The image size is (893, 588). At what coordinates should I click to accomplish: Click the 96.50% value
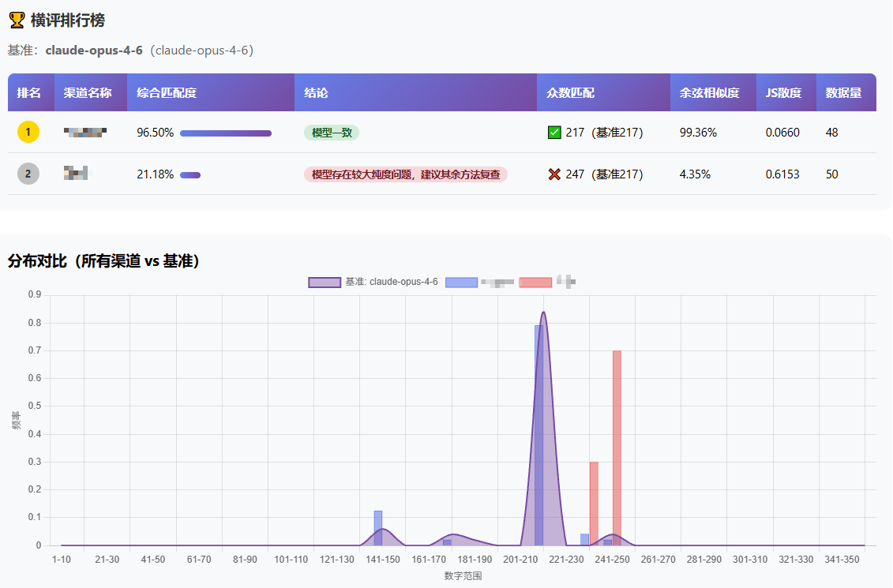pyautogui.click(x=155, y=133)
